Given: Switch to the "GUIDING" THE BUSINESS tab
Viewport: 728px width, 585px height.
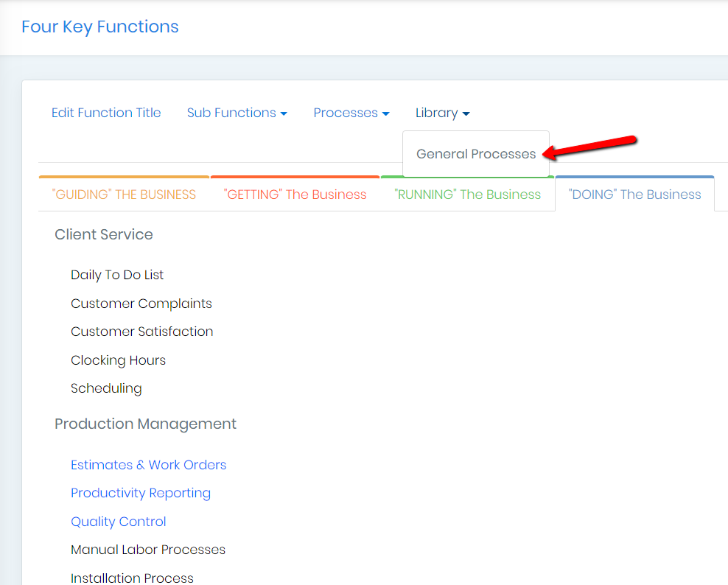Looking at the screenshot, I should click(x=123, y=194).
